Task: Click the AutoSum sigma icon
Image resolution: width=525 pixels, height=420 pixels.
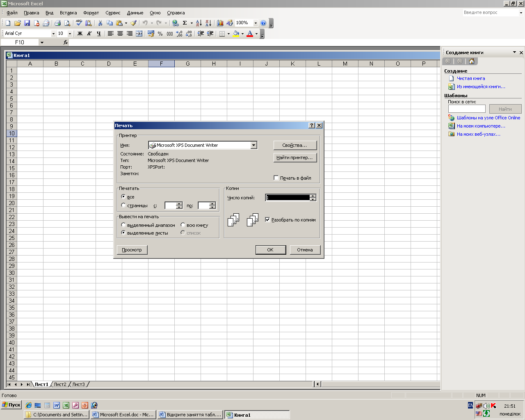Action: (185, 23)
